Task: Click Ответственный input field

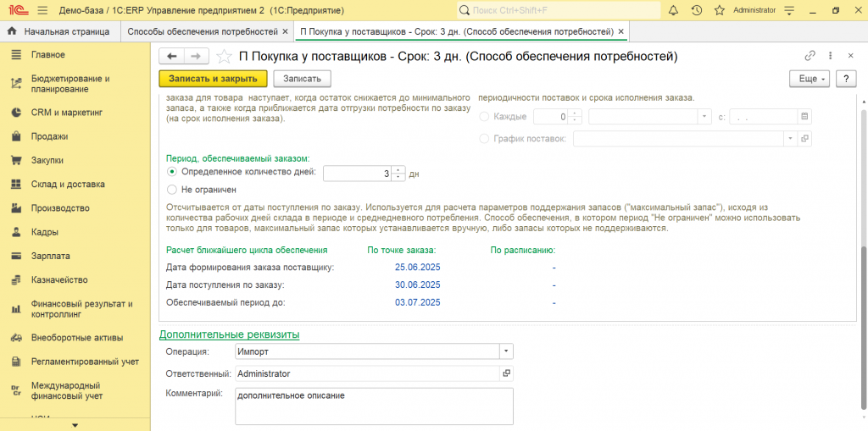Action: pyautogui.click(x=367, y=373)
